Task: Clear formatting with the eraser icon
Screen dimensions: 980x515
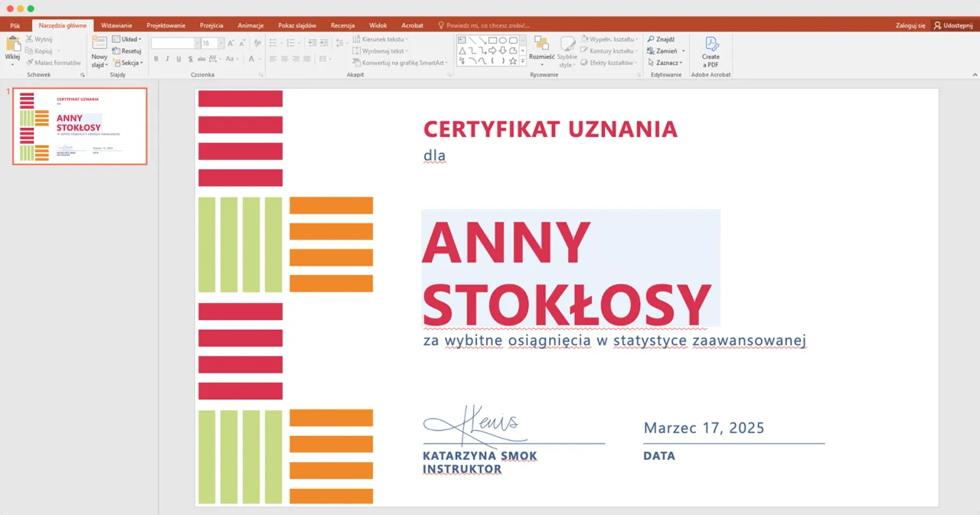Action: tap(257, 43)
